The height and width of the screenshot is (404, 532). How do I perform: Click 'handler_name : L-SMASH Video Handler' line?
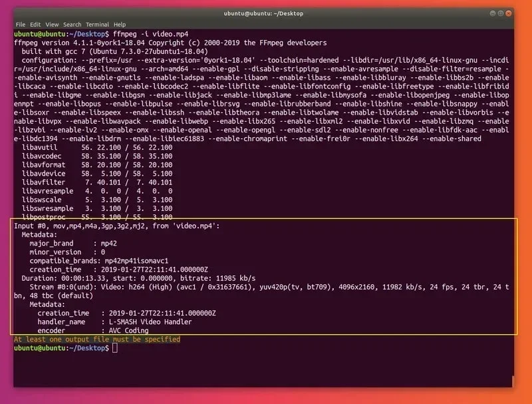114,322
